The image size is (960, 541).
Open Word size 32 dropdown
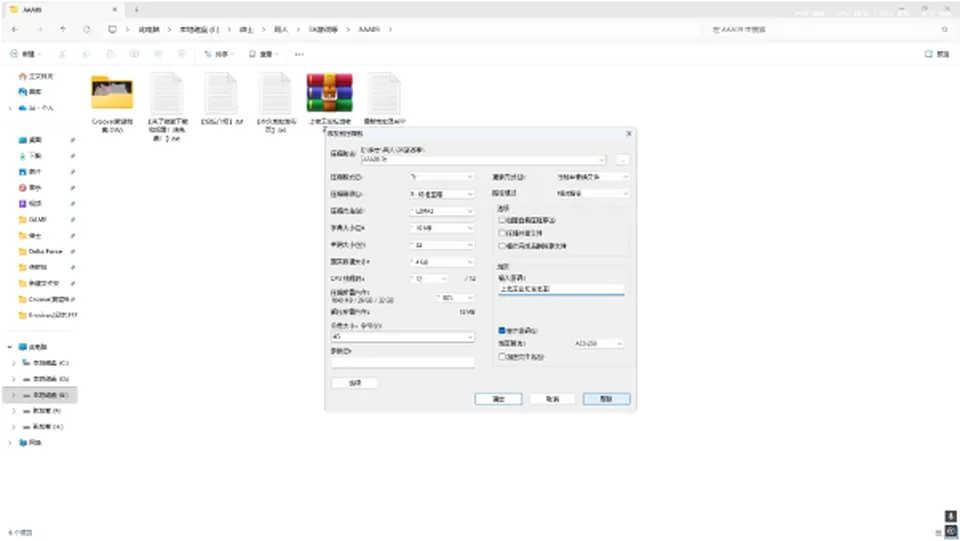point(441,245)
